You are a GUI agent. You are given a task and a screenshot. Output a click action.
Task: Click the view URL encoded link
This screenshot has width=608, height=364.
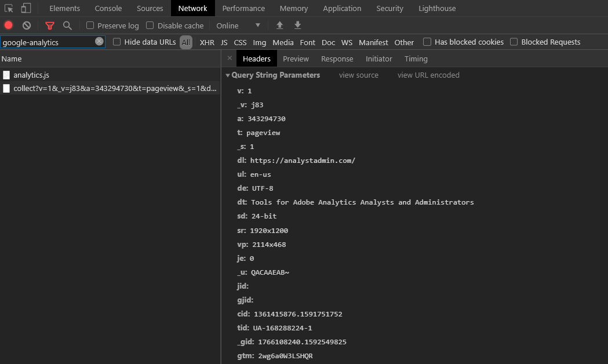coord(428,75)
